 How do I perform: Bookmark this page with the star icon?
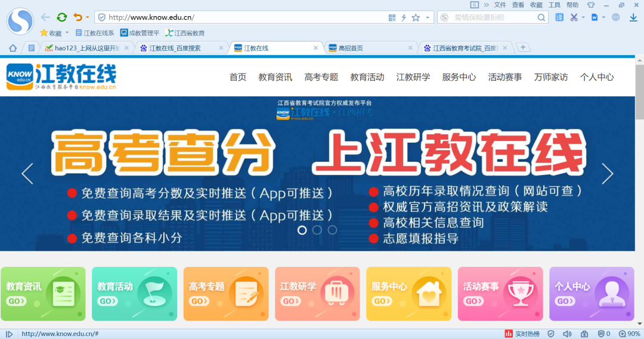(x=416, y=17)
